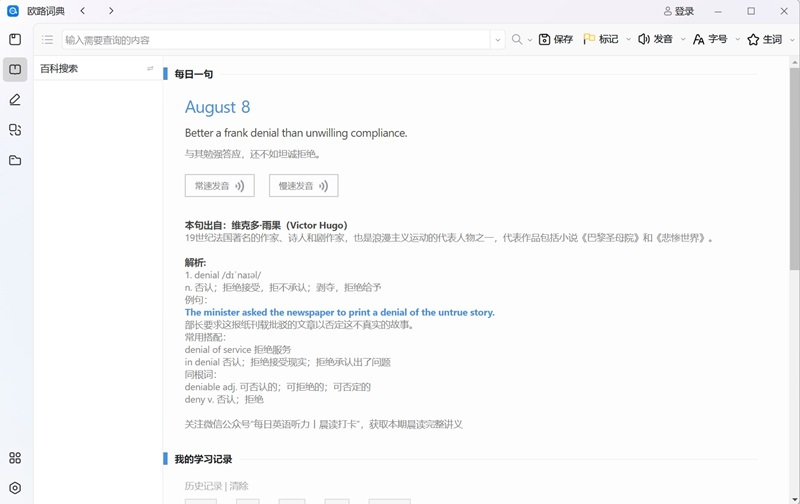The width and height of the screenshot is (800, 504).
Task: Toggle the swap arrows beside 百科搜索
Action: (150, 69)
